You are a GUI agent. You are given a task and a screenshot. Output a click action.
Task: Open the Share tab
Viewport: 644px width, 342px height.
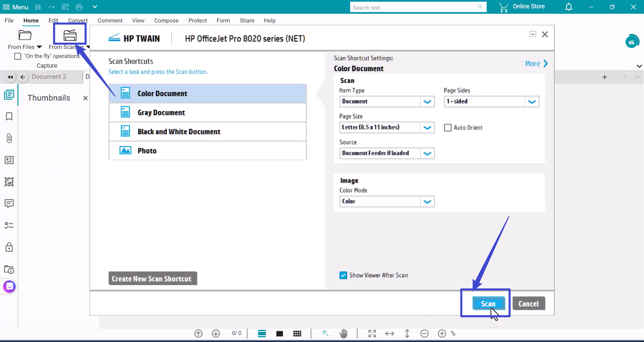click(x=247, y=20)
